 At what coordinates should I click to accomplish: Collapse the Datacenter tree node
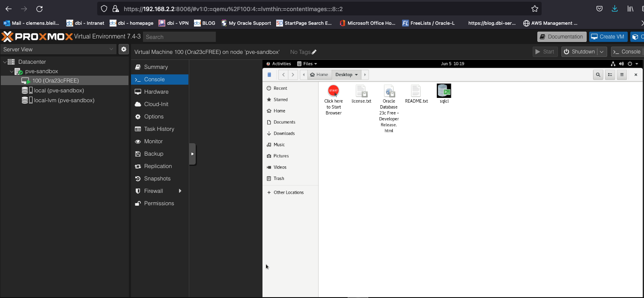(x=5, y=62)
